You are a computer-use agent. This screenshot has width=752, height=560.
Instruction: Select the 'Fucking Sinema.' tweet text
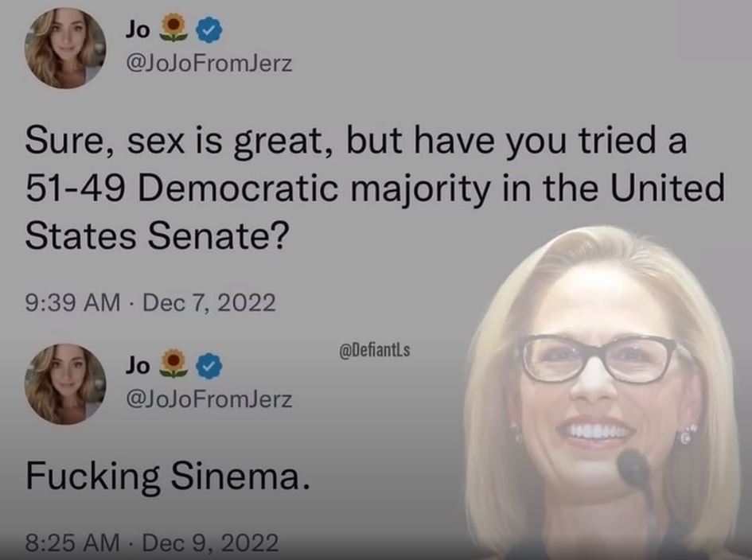167,476
